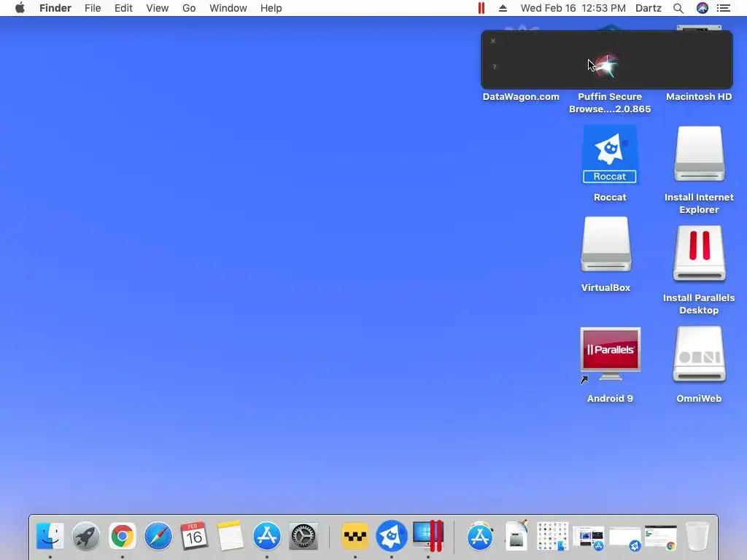Open the File menu
The width and height of the screenshot is (747, 560).
tap(93, 8)
